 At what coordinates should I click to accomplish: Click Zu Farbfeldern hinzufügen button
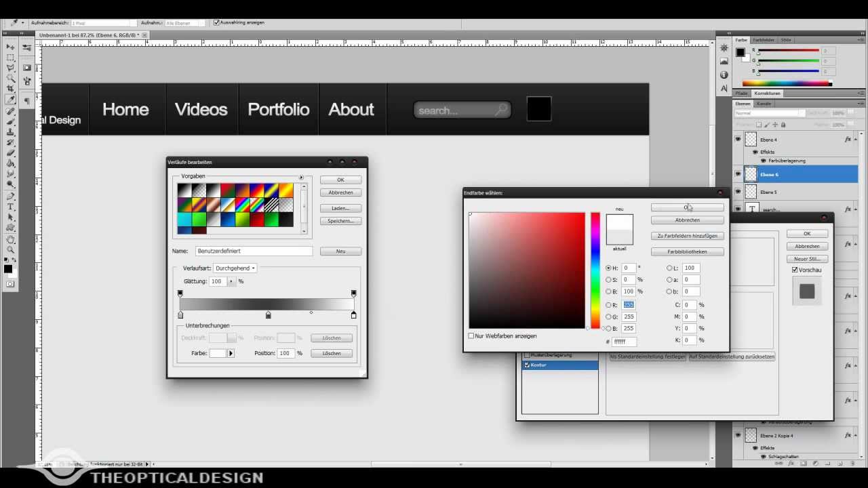point(687,236)
